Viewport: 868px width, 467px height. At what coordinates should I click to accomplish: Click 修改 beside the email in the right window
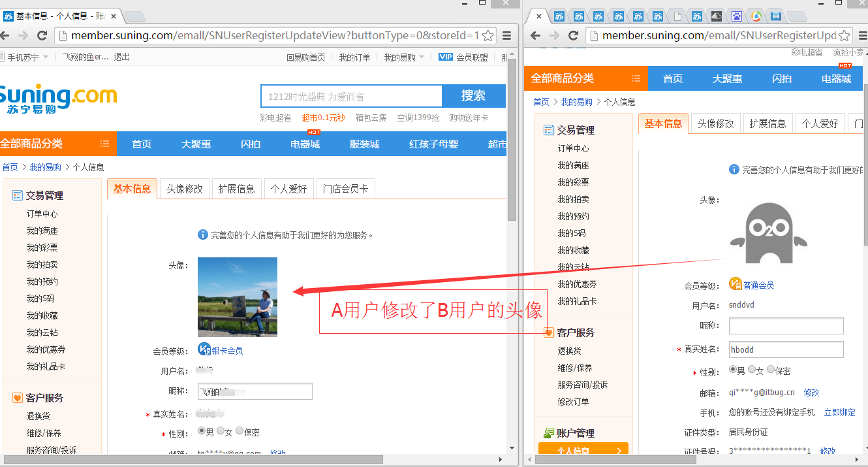pyautogui.click(x=811, y=393)
